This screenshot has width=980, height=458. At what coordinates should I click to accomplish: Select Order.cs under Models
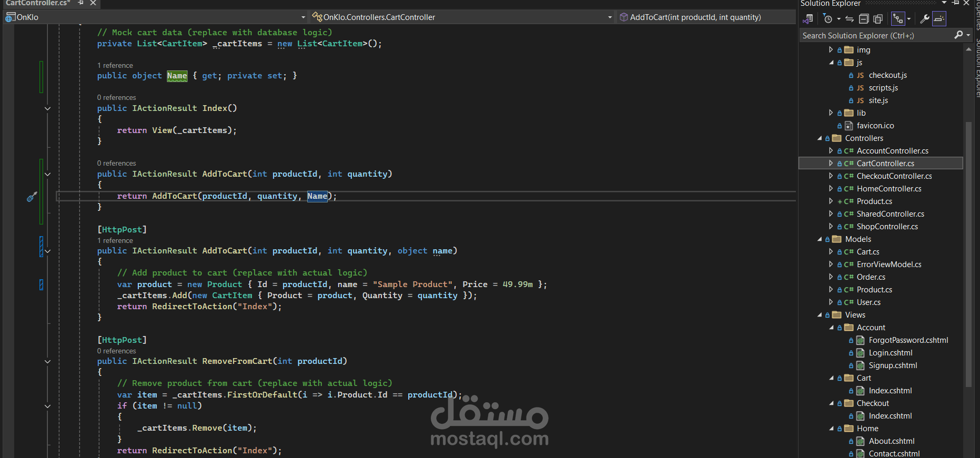pos(871,277)
